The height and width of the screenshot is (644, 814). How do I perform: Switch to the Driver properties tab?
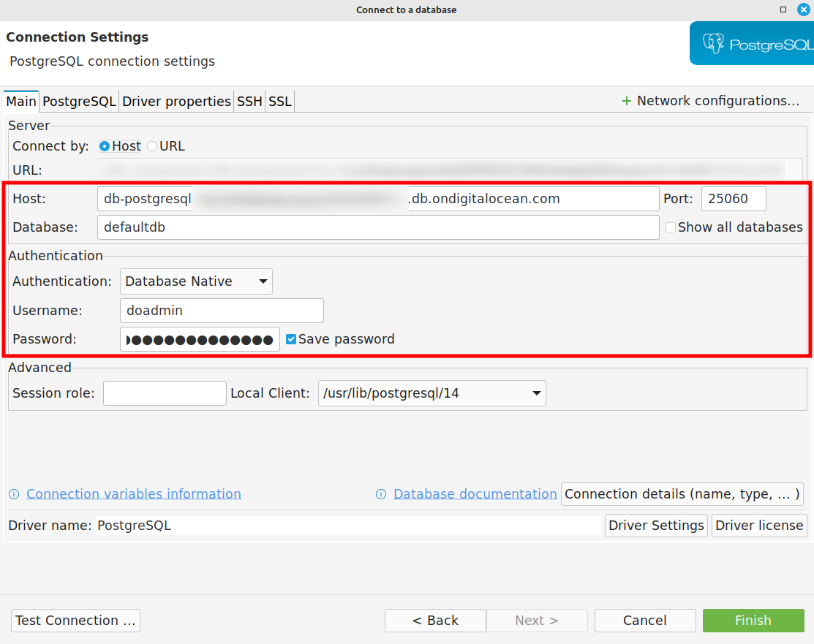tap(176, 102)
